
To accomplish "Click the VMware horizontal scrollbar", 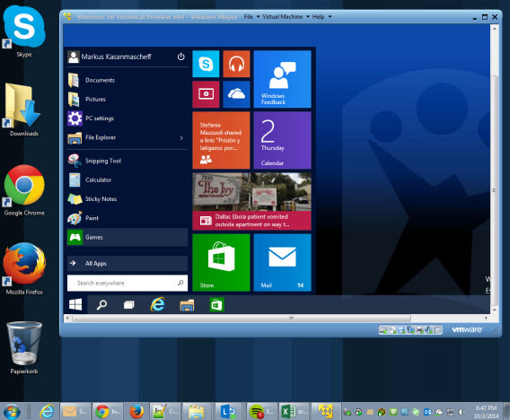I will [x=241, y=318].
